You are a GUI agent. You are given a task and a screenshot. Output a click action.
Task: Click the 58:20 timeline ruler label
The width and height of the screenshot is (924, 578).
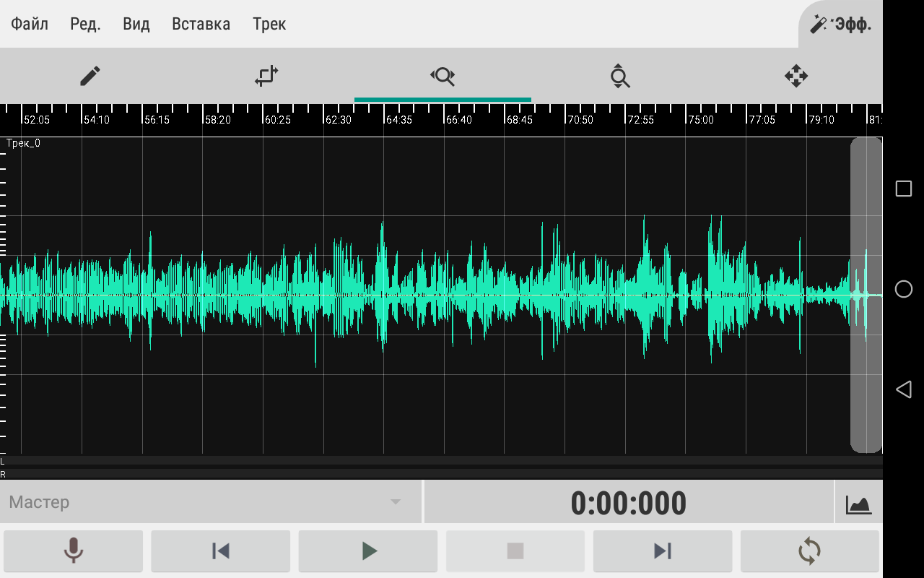pos(217,120)
